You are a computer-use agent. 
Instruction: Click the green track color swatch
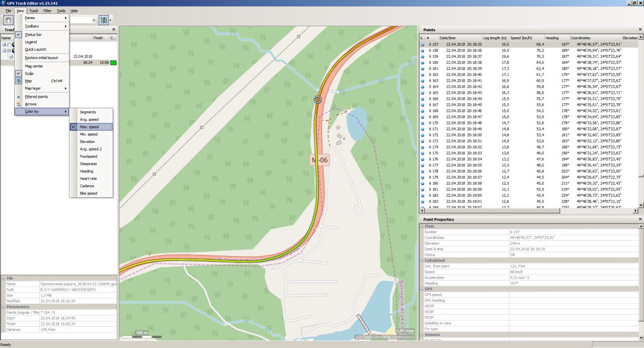click(x=114, y=62)
